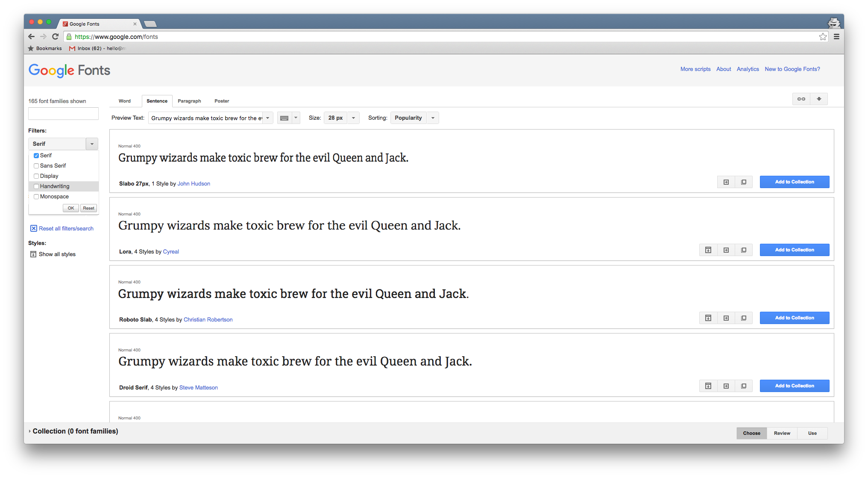Open the Size dropdown arrow
Viewport: 868px width, 478px height.
pos(353,118)
